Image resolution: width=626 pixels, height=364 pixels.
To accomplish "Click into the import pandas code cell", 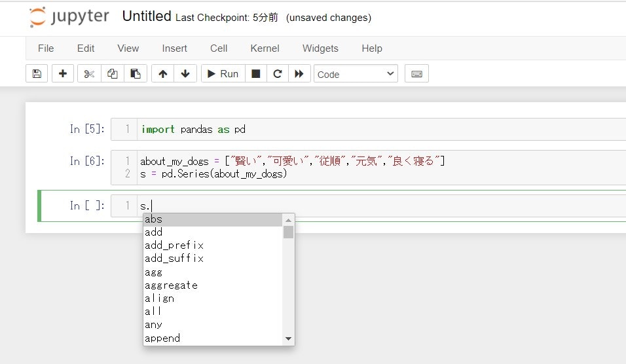I will pos(381,130).
